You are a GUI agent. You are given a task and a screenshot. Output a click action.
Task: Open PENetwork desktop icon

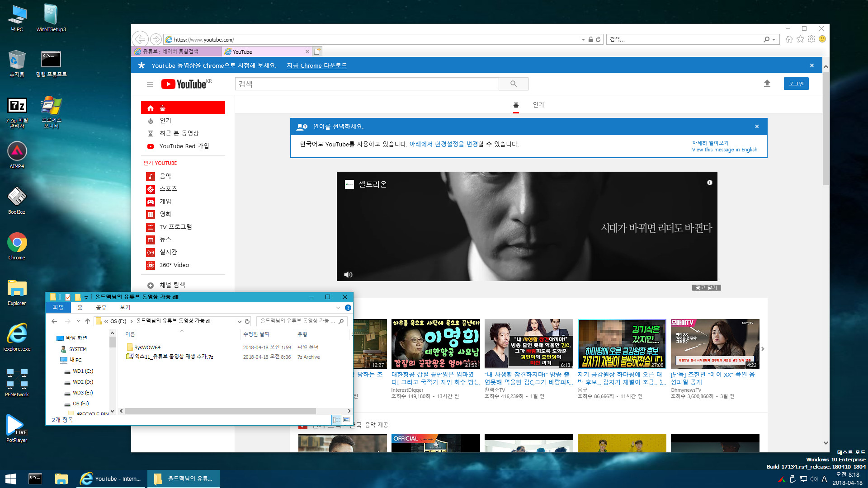(x=17, y=383)
